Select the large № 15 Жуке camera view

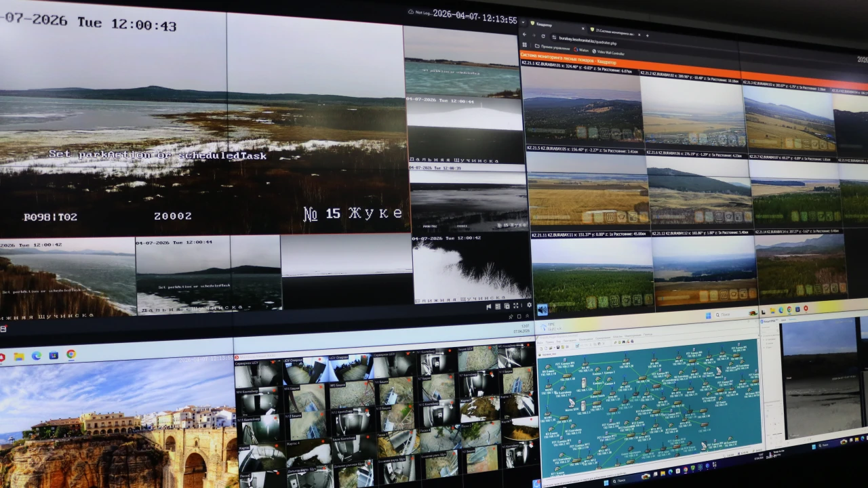(202, 122)
